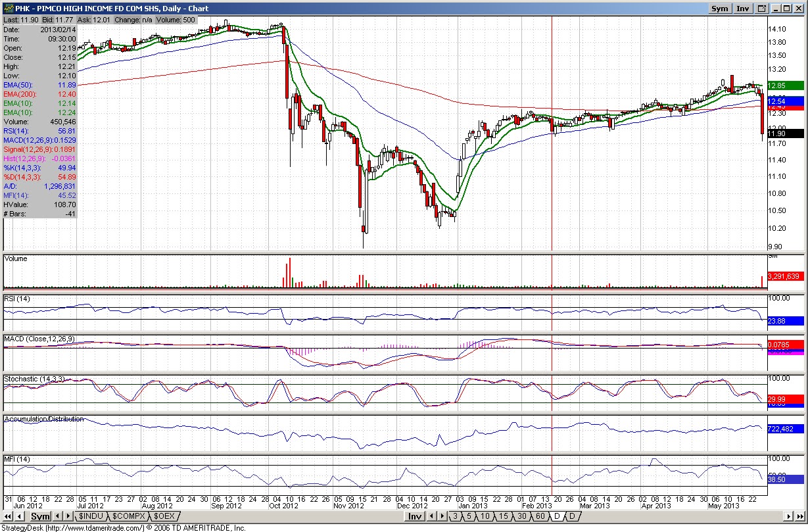Click the MACD (Close,12,26,9) panel label
Viewport: 808px width, 532px height.
[39, 339]
